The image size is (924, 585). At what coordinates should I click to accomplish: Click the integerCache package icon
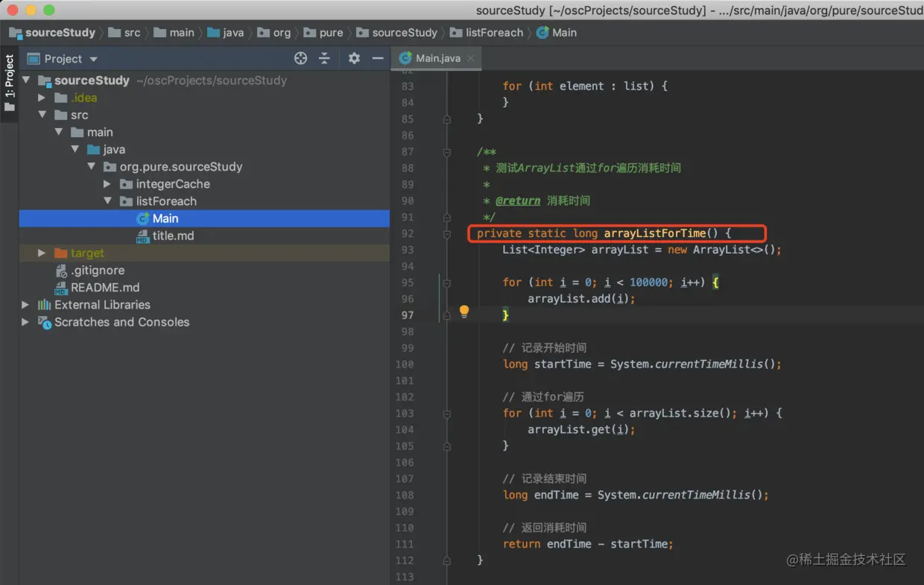127,184
